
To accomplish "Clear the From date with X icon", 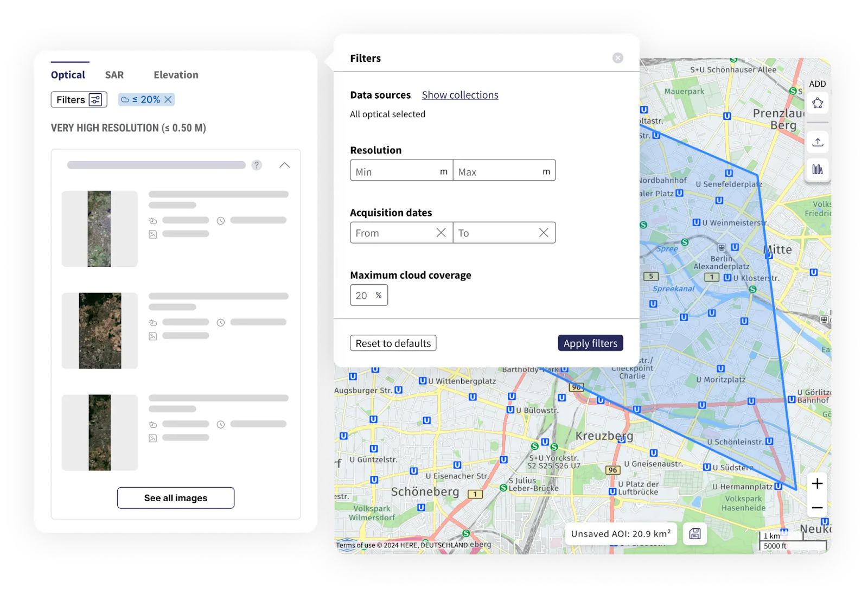I will (x=441, y=233).
